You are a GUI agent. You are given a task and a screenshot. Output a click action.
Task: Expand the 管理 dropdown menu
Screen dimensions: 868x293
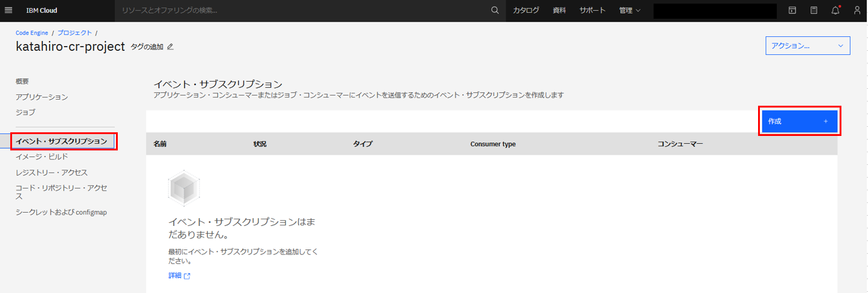[630, 10]
